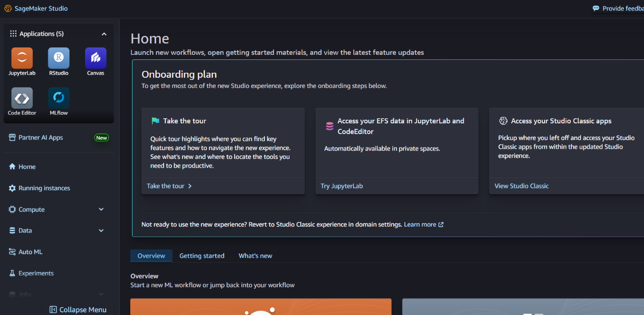
Task: Click the Studio Classic apps brain icon
Action: coord(503,121)
